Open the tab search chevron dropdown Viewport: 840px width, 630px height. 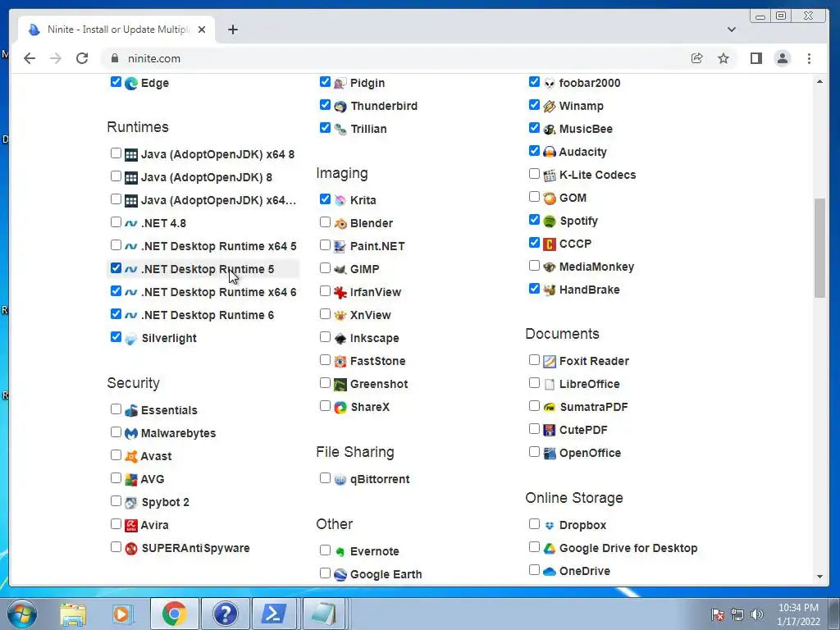731,30
